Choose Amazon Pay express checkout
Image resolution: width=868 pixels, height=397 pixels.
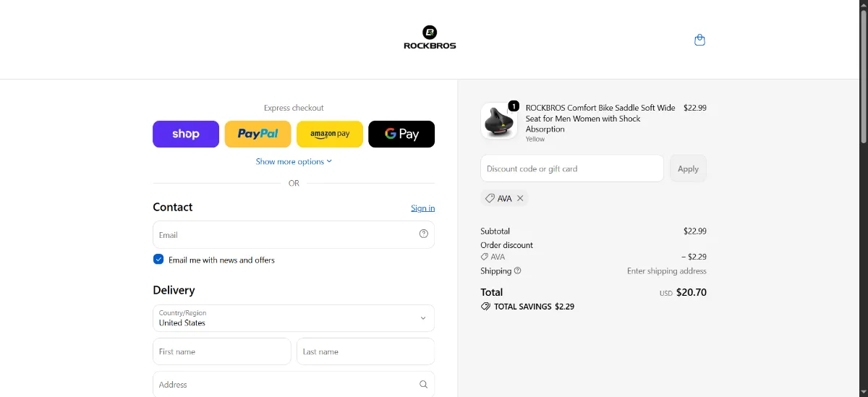pyautogui.click(x=330, y=134)
